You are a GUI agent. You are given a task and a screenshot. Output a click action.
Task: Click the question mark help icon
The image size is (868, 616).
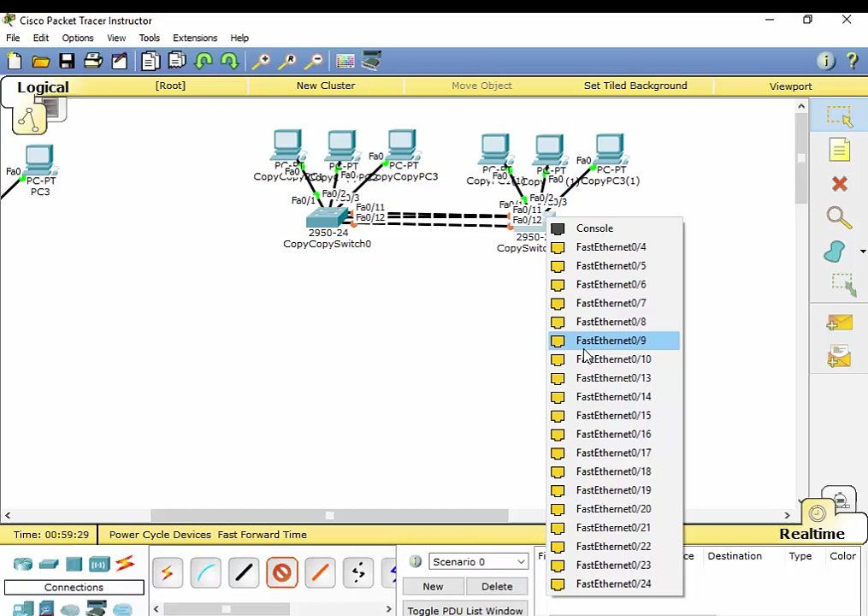point(853,61)
